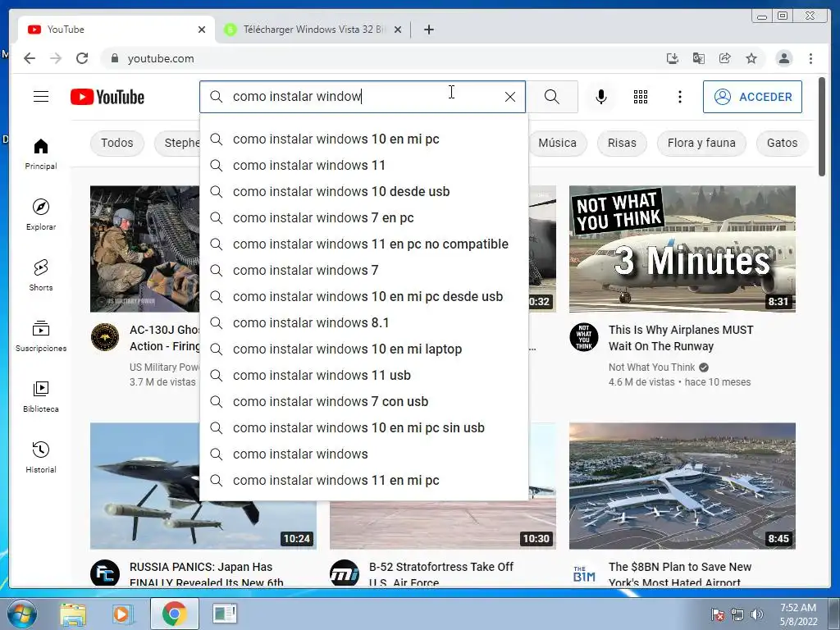
Task: Choose 'windows 10 en mi laptop' suggestion
Action: pyautogui.click(x=363, y=349)
